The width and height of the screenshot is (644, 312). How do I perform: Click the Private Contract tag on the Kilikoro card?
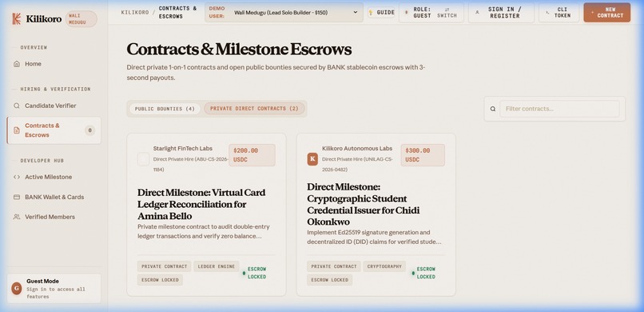334,266
